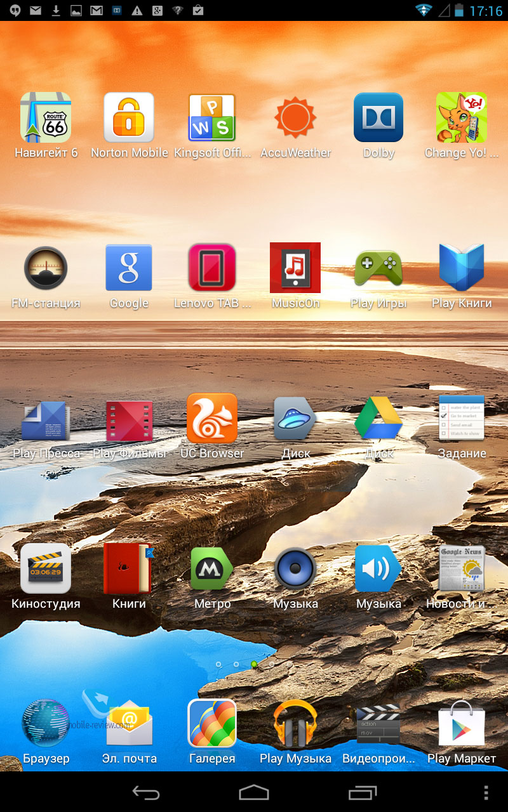
Task: Launch Галерея from the dock
Action: pyautogui.click(x=212, y=724)
